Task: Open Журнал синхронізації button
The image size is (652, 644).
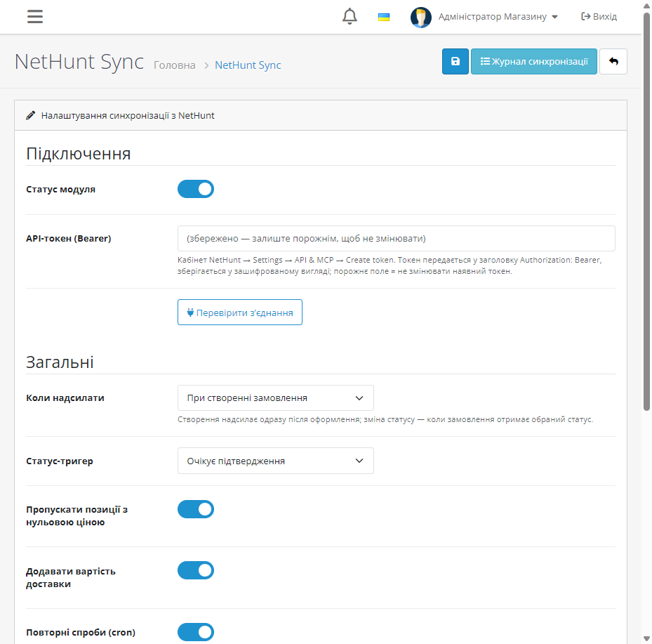Action: 534,62
